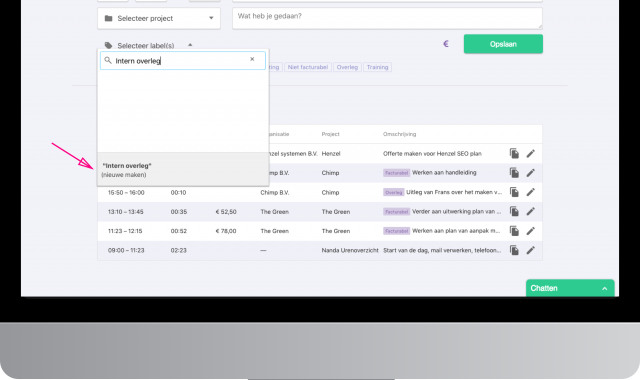Select the Training label chip
The image size is (640, 380).
[378, 67]
